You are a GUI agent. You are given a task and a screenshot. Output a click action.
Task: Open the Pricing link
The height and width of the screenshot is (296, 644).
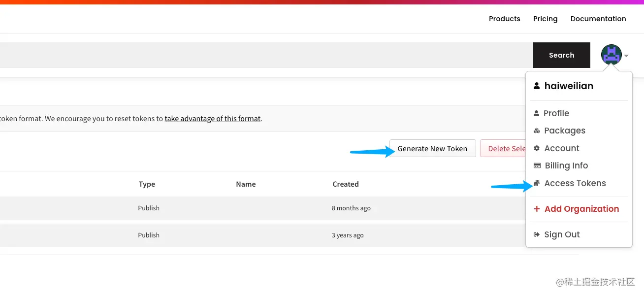(x=546, y=19)
